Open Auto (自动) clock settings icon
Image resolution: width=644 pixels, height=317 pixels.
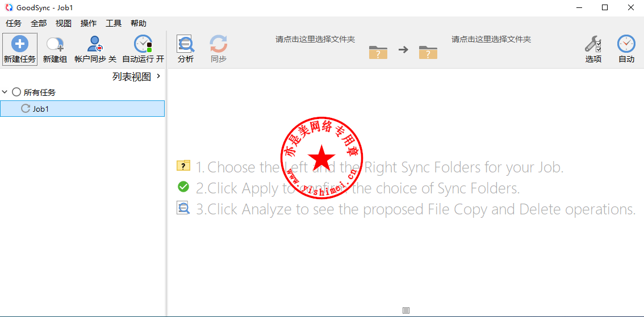[626, 44]
